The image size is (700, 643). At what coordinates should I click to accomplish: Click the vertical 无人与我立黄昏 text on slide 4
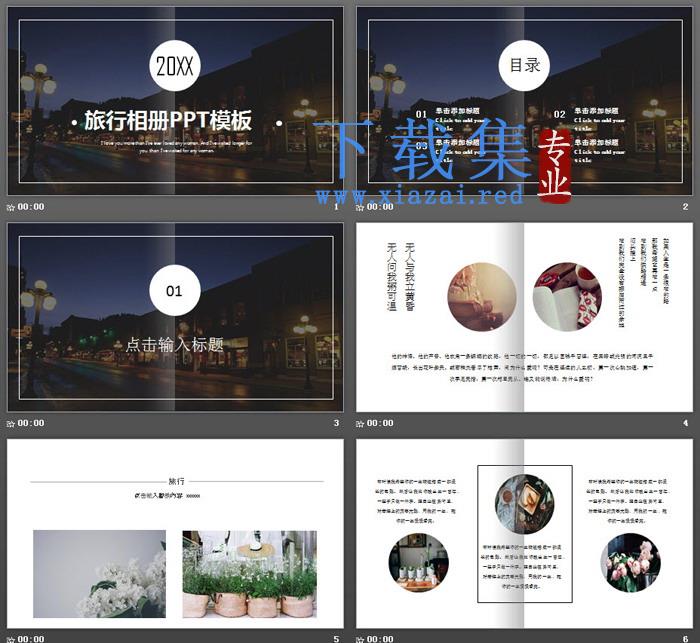point(410,276)
